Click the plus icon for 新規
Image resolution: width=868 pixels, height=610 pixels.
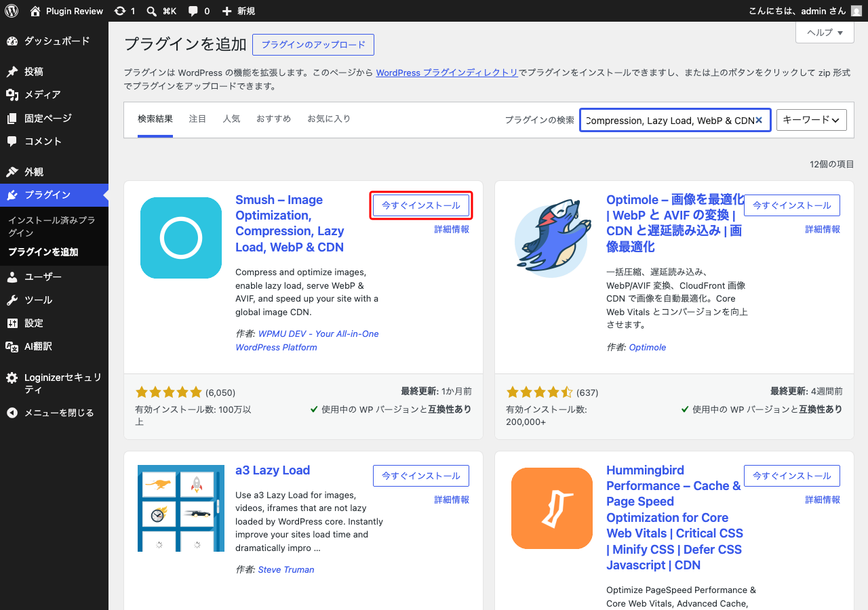227,11
